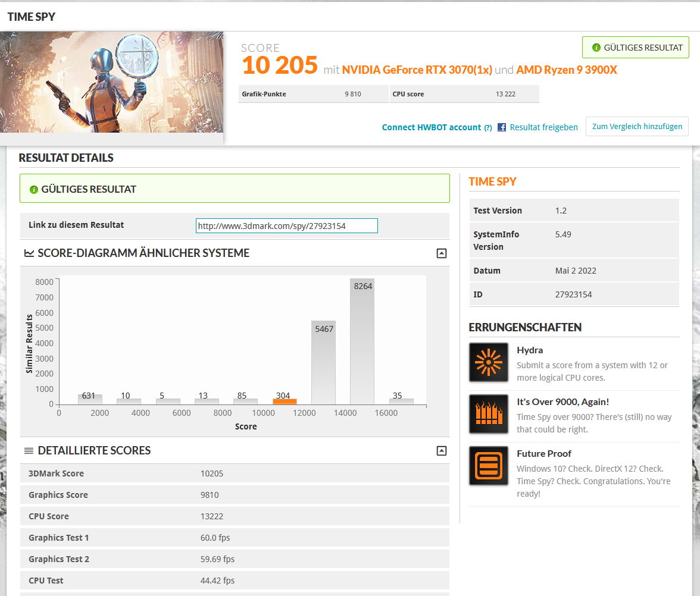Click Graphics Score row value 9810
Screen dimensions: 700x596
(210, 495)
